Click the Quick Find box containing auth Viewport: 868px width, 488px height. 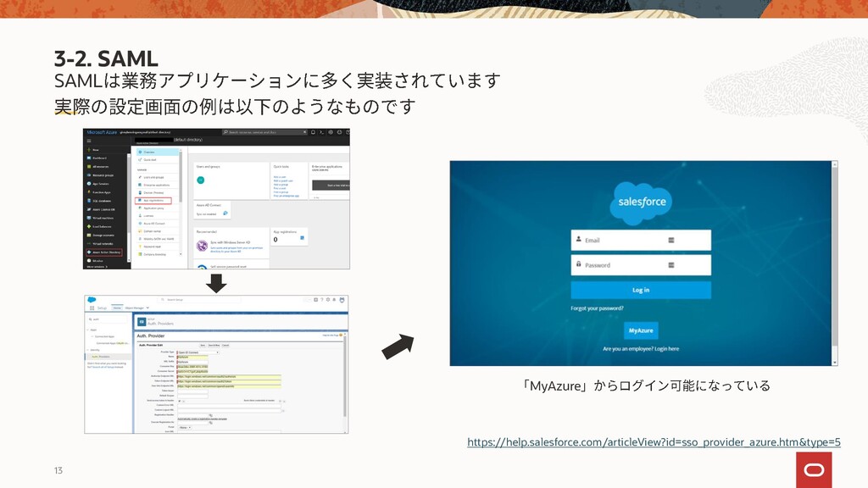click(x=108, y=319)
